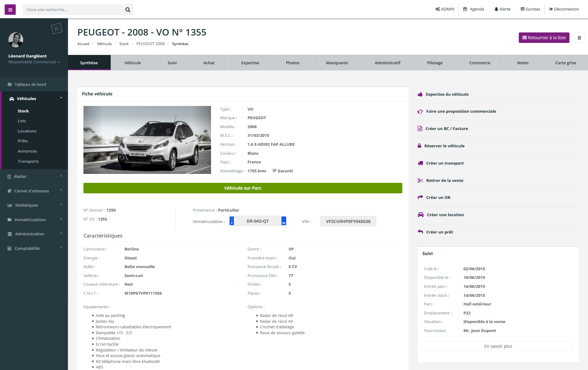Open Responsable Commercial user dropdown

tap(34, 62)
